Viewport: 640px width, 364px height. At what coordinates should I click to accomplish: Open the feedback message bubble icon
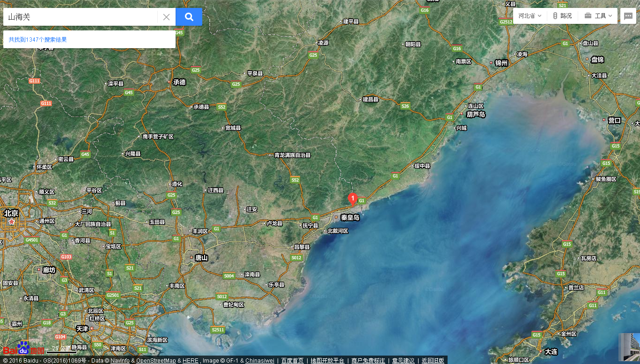pyautogui.click(x=628, y=16)
